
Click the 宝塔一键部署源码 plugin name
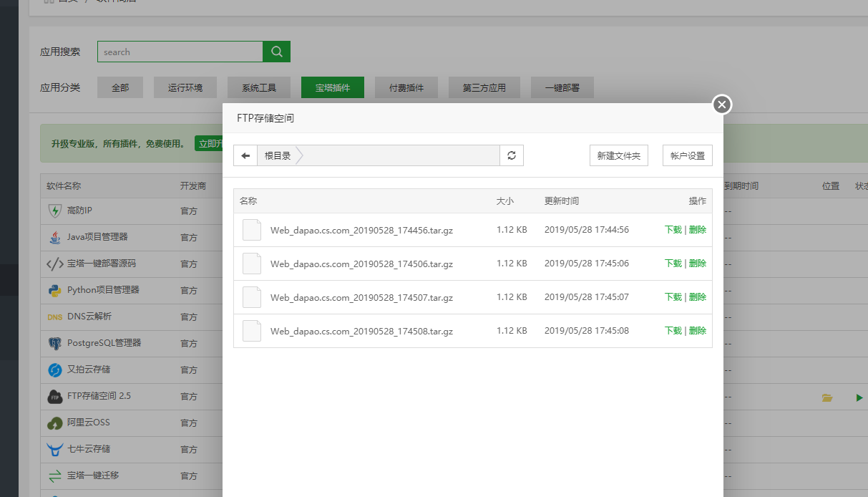tap(102, 264)
